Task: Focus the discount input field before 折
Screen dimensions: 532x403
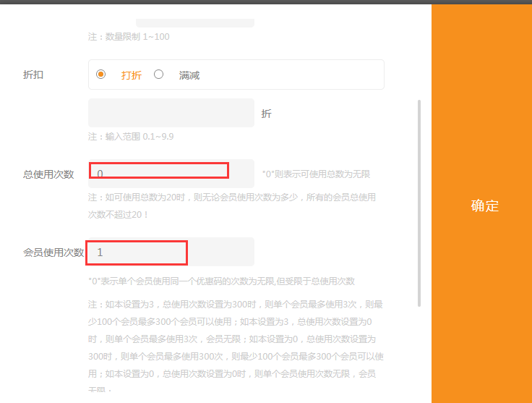Action: pos(171,113)
